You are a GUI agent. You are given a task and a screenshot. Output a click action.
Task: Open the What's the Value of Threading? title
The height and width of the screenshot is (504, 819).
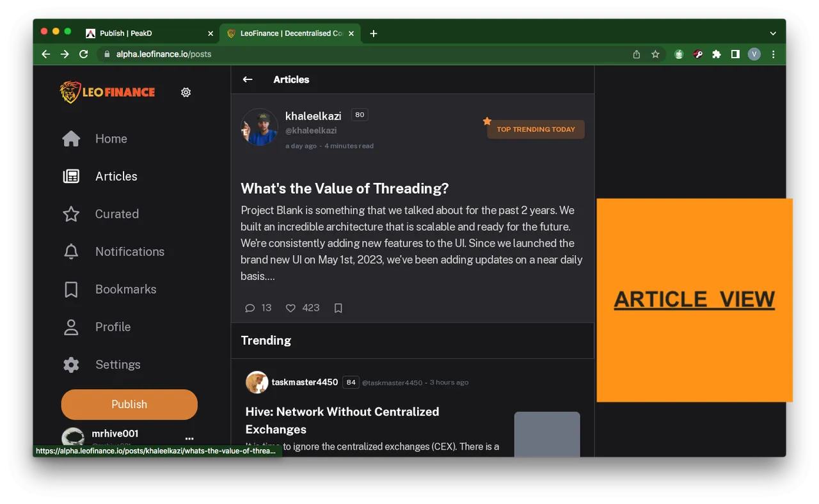[345, 189]
